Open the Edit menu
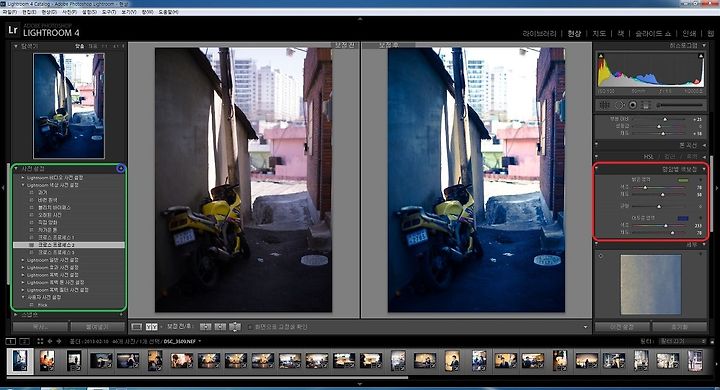This screenshot has height=390, width=720. coord(29,12)
